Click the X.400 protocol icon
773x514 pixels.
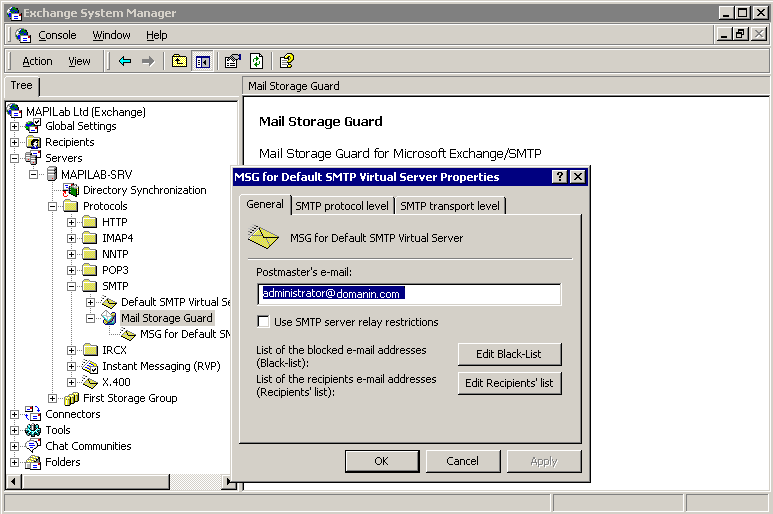point(90,382)
